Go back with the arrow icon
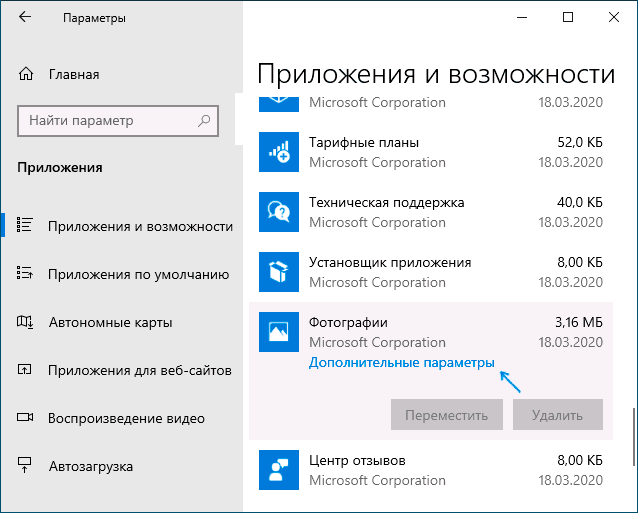Image resolution: width=638 pixels, height=513 pixels. [25, 17]
